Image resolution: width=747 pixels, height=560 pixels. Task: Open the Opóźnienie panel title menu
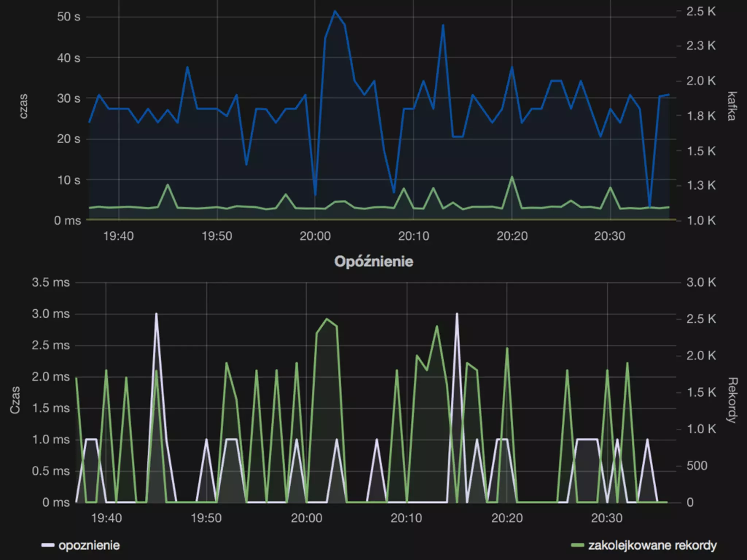click(x=373, y=261)
